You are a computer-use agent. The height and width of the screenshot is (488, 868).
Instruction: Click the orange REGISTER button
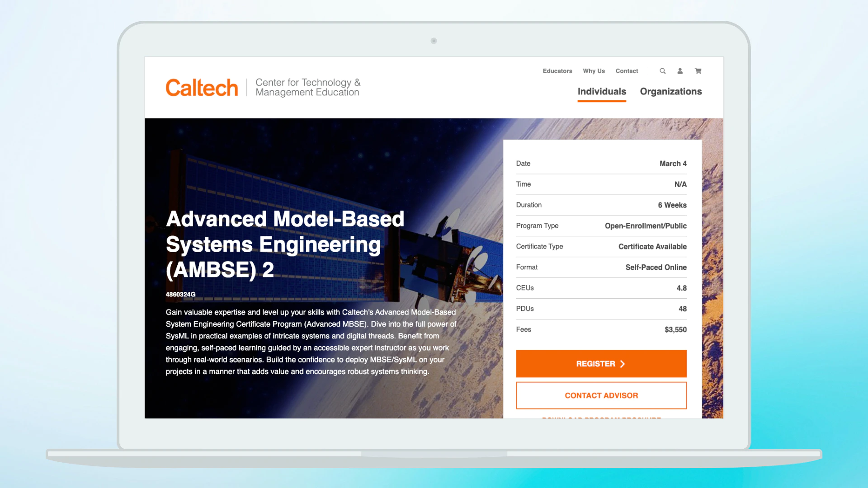601,364
